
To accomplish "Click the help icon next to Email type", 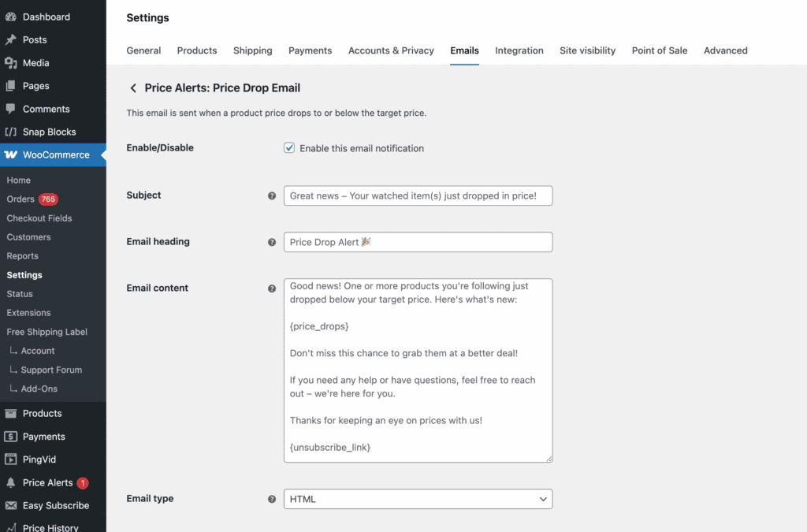I will [272, 499].
